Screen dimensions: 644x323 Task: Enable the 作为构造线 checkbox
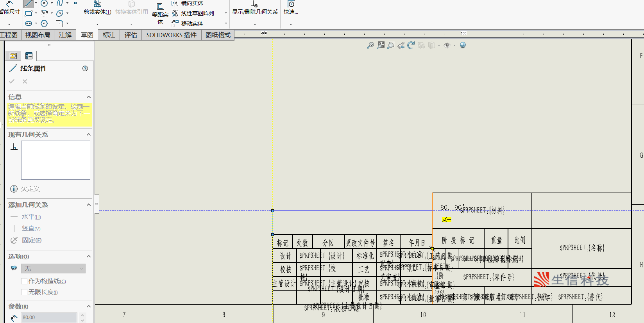(24, 281)
